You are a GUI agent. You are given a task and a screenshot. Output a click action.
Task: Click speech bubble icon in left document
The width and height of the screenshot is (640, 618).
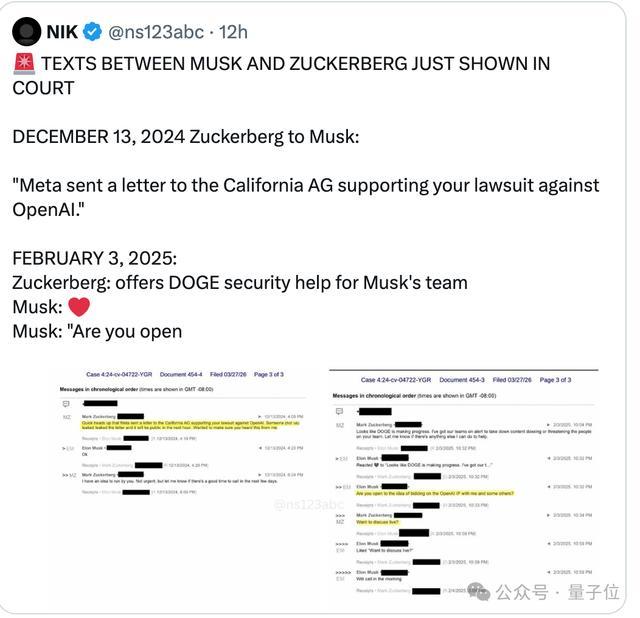(66, 404)
